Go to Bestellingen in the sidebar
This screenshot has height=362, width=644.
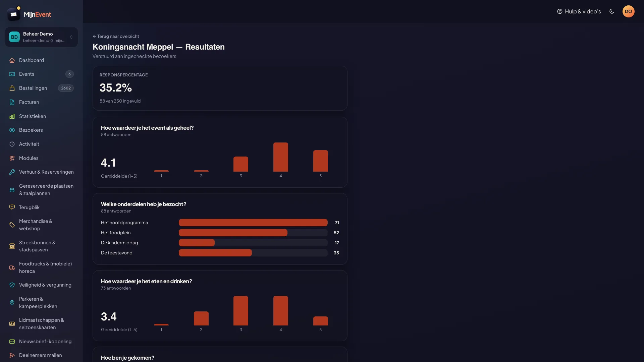tap(41, 88)
